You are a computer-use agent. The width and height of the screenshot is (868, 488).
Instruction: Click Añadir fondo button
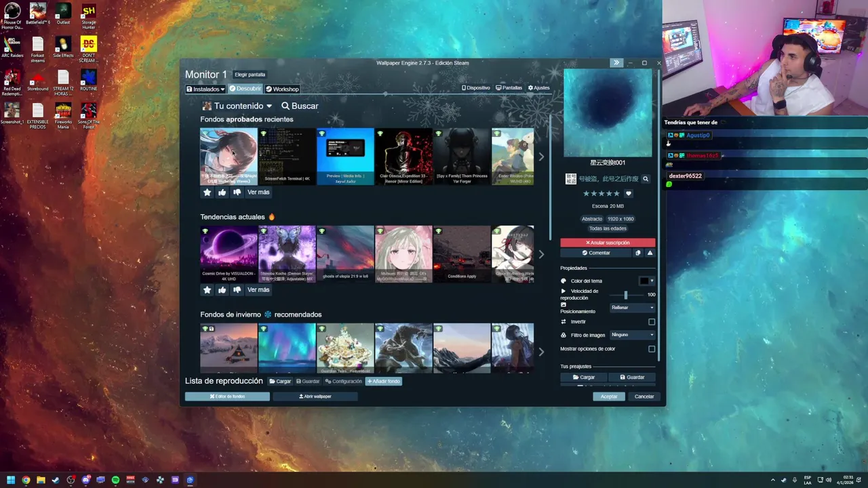click(384, 382)
